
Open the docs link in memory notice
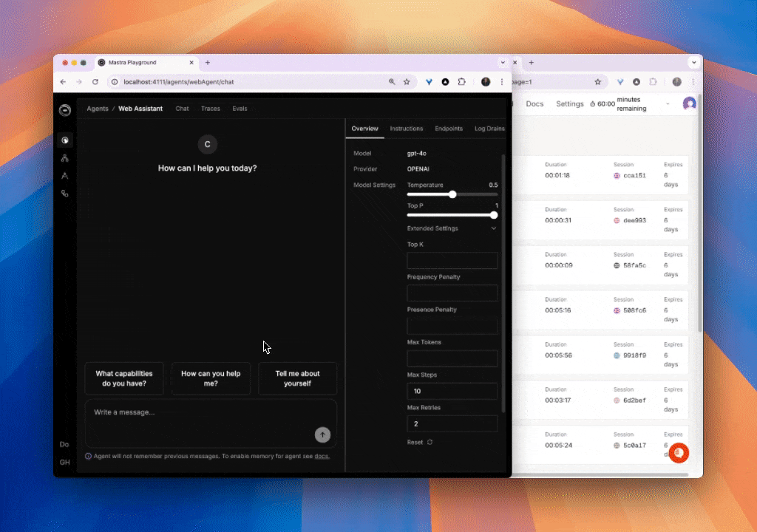pos(321,456)
